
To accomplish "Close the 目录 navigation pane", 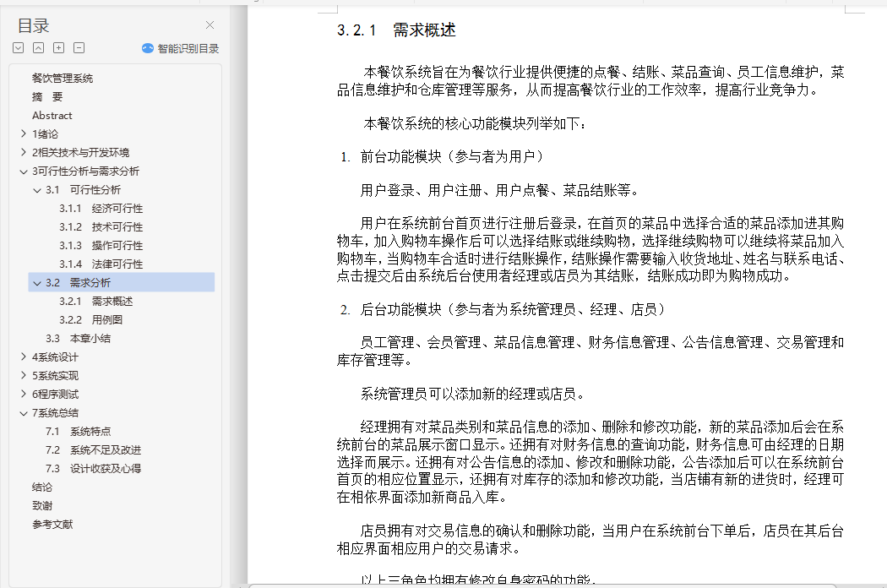I will click(x=210, y=24).
